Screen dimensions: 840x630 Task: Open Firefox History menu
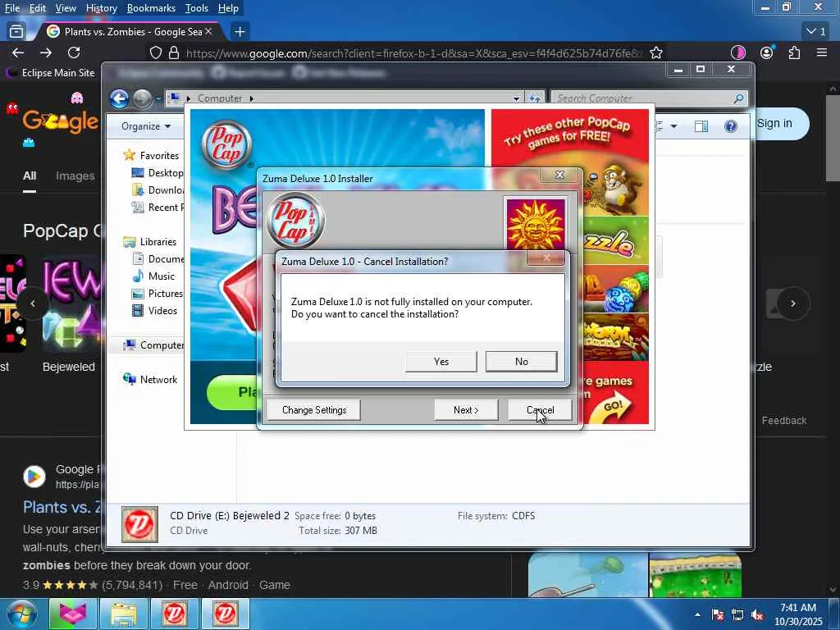click(x=101, y=8)
